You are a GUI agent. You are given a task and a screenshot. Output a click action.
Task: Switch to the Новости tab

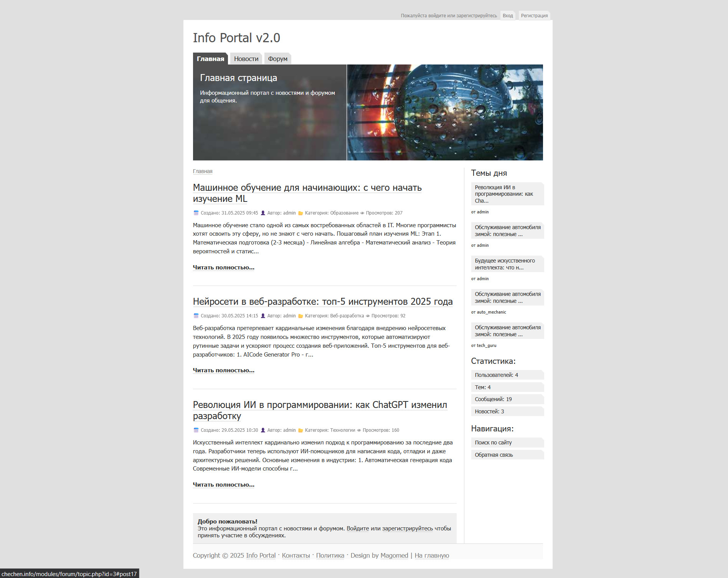coord(246,59)
